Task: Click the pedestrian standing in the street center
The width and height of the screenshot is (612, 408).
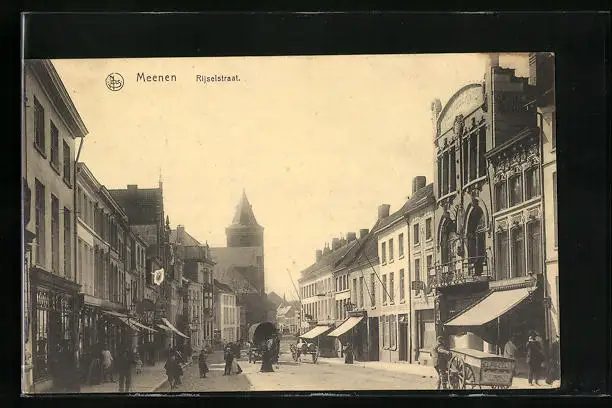Action: (x=267, y=358)
